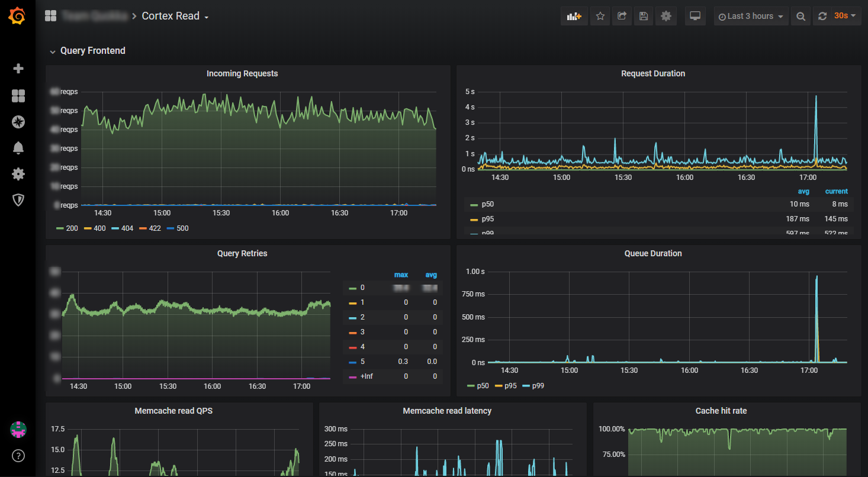The height and width of the screenshot is (477, 868).
Task: Open Explore compass icon in sidebar
Action: [18, 122]
